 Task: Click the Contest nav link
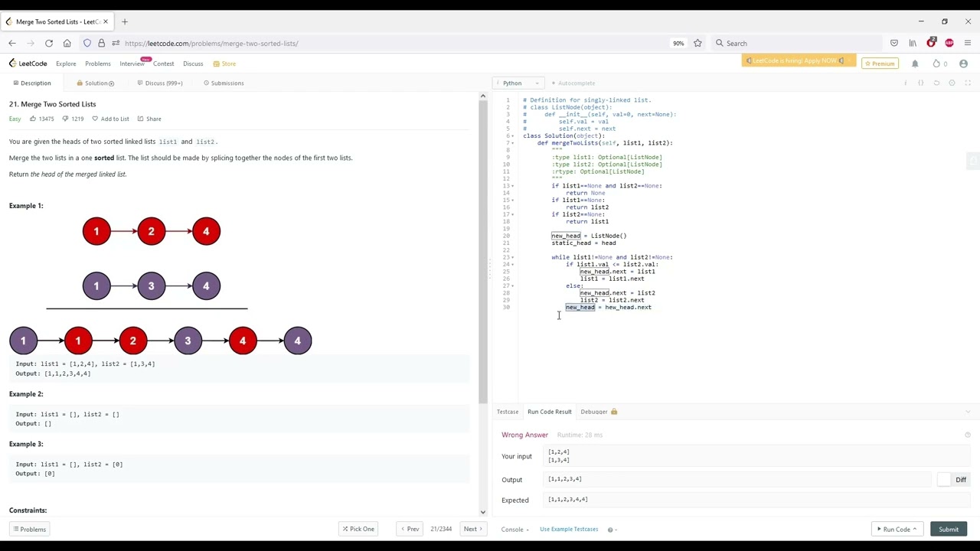163,64
